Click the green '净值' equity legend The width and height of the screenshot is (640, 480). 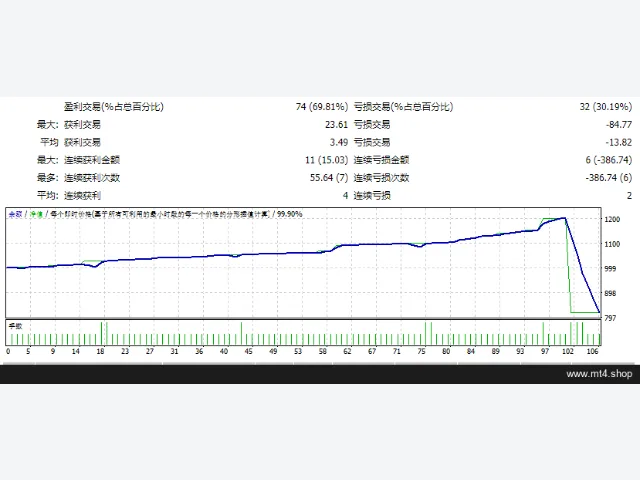pyautogui.click(x=36, y=214)
